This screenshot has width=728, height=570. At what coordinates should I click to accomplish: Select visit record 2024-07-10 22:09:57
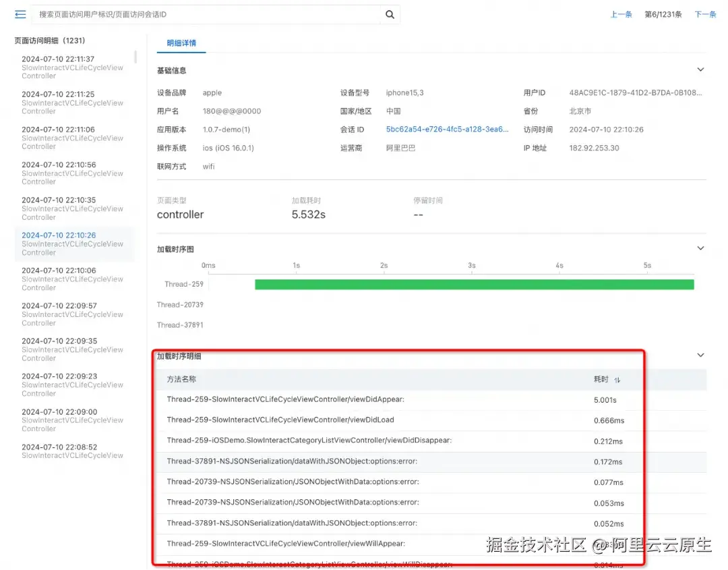(x=74, y=314)
